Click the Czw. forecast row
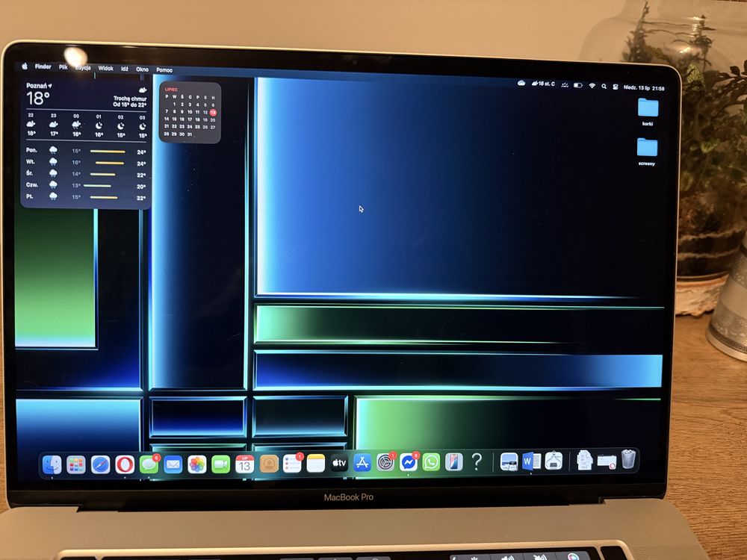 (86, 185)
